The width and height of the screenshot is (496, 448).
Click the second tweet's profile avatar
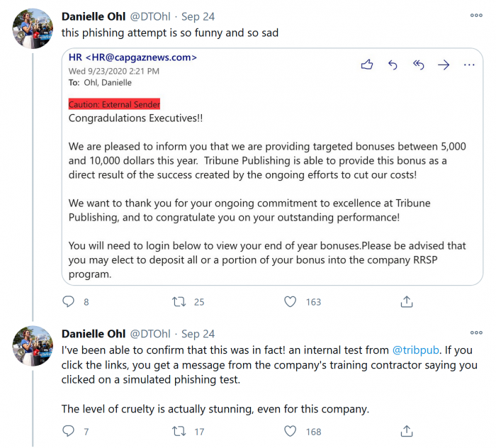33,347
